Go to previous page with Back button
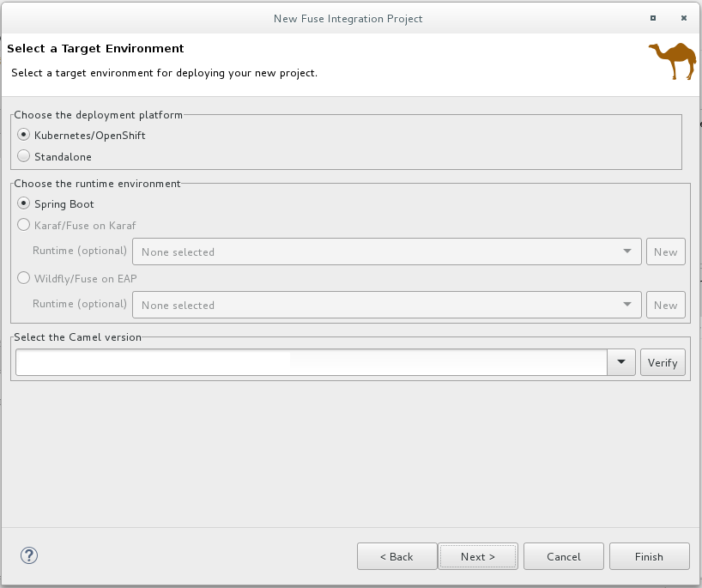The height and width of the screenshot is (588, 702). coord(396,556)
